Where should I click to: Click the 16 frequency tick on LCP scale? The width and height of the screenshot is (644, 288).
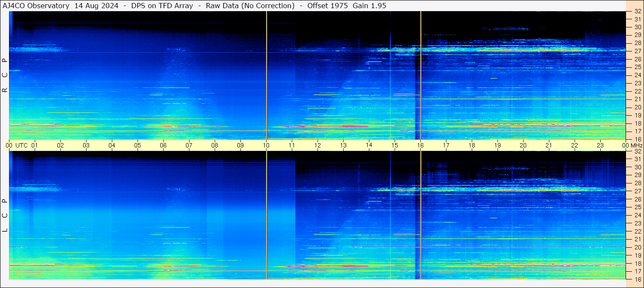[x=638, y=279]
